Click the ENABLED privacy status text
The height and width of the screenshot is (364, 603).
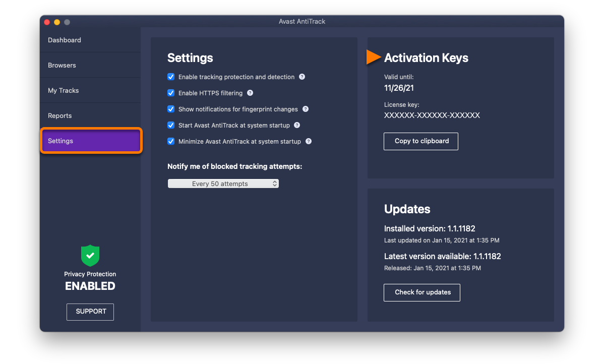click(90, 286)
